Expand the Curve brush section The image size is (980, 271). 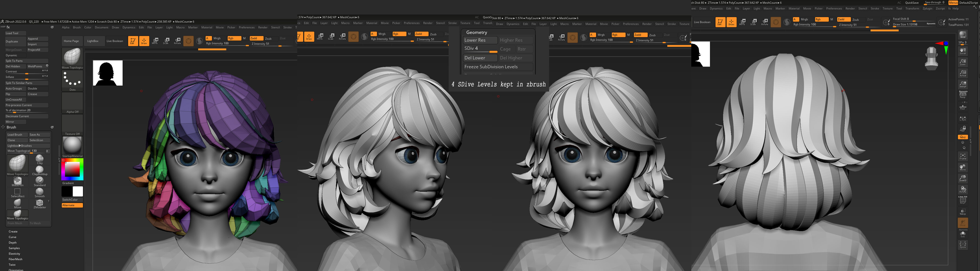(x=12, y=237)
